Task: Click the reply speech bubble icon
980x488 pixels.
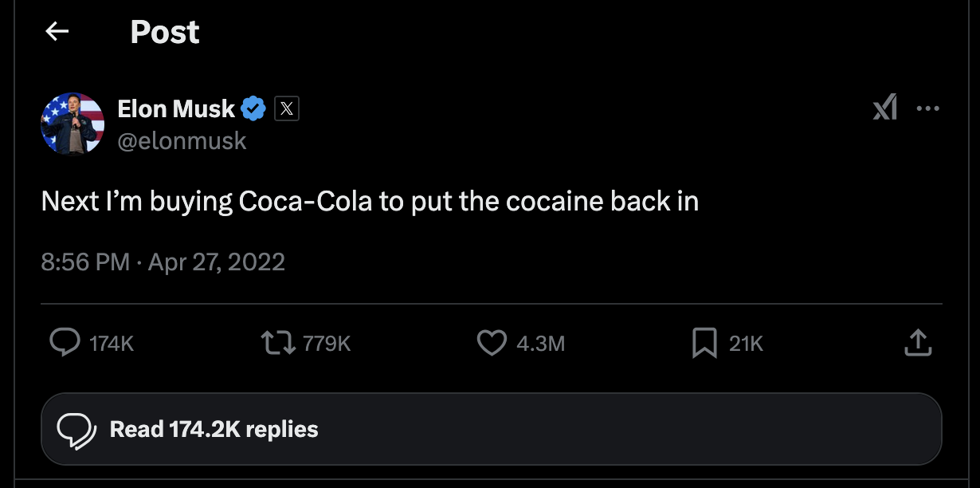Action: coord(65,343)
